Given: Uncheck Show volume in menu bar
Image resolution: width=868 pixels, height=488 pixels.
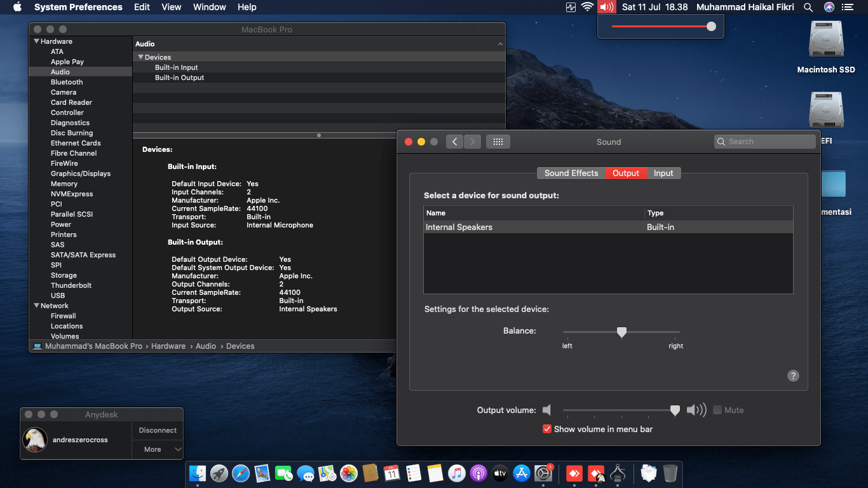Looking at the screenshot, I should click(546, 429).
